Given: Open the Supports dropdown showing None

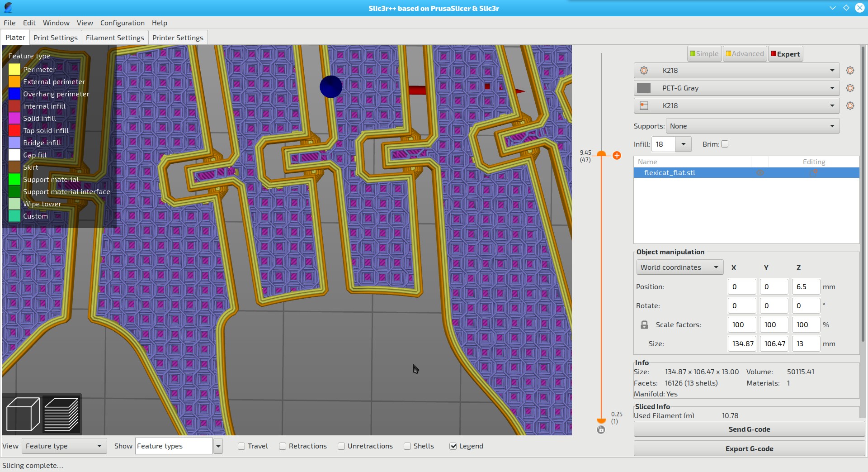Looking at the screenshot, I should tap(753, 126).
